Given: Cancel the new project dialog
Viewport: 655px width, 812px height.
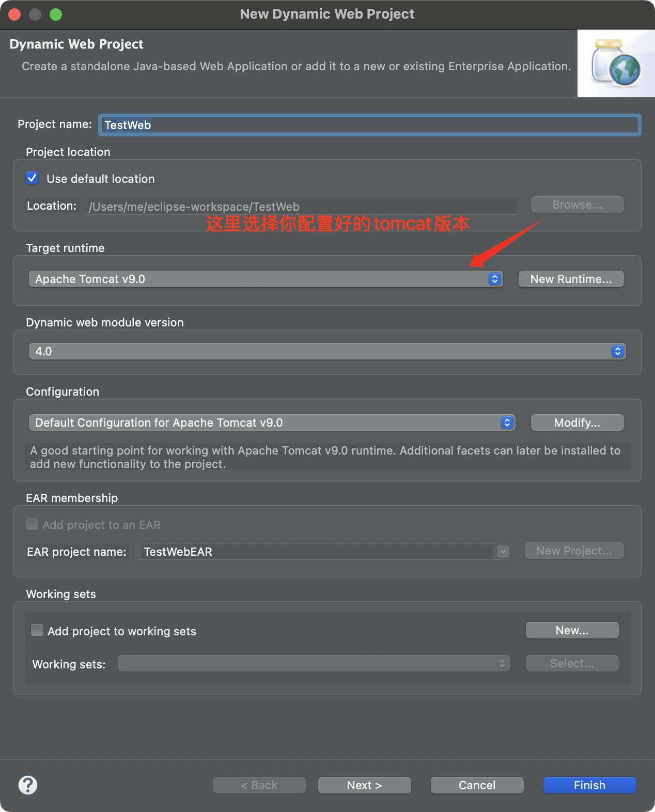Looking at the screenshot, I should click(477, 785).
